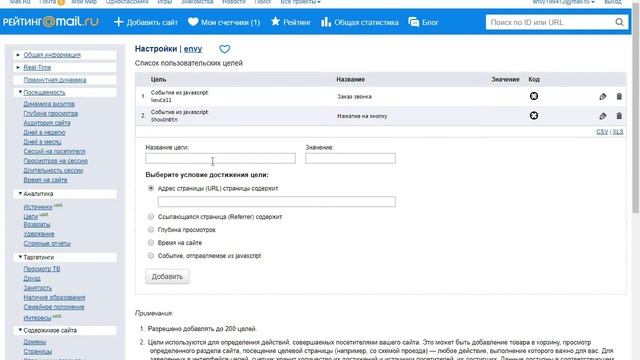Focus the Название цели input field

click(220, 158)
